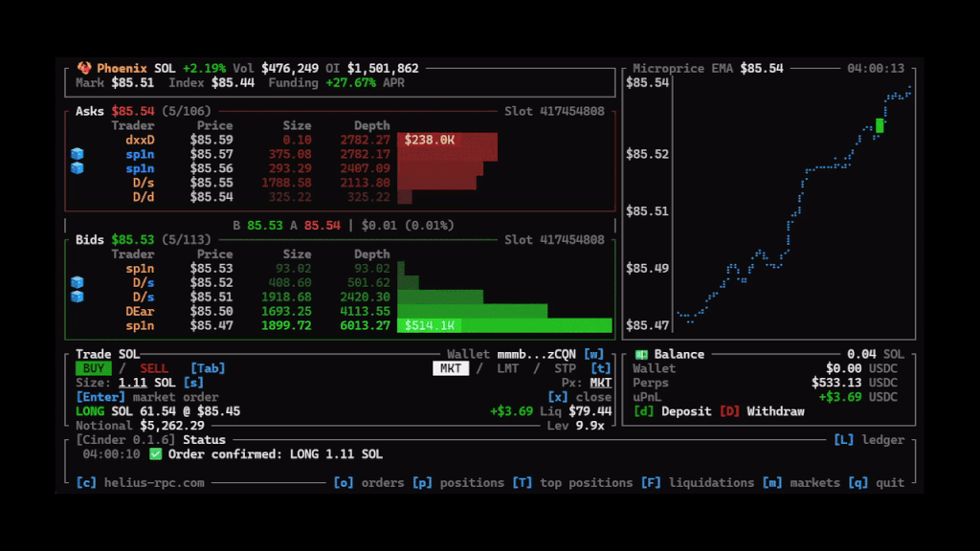
Task: Click wallet address mmmb...zCQN
Action: tap(536, 354)
